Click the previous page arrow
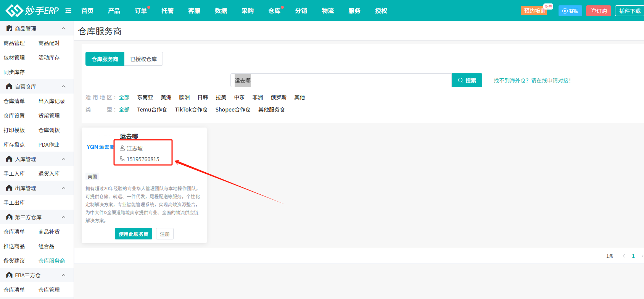This screenshot has width=644, height=299. (624, 256)
